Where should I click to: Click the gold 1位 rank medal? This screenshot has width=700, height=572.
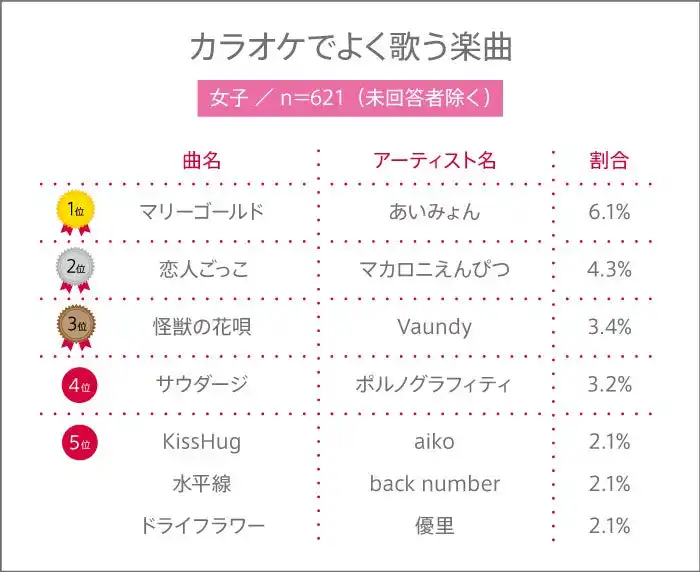tap(76, 211)
